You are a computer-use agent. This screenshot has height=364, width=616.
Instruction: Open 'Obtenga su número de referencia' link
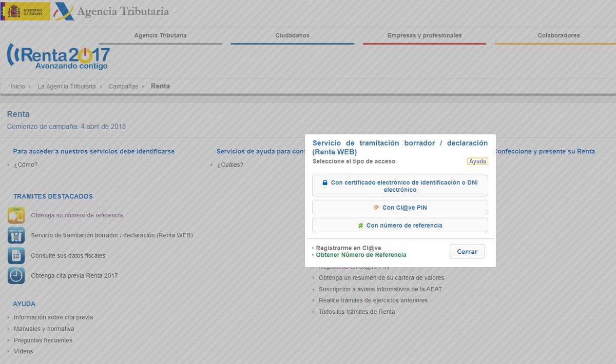pos(77,215)
